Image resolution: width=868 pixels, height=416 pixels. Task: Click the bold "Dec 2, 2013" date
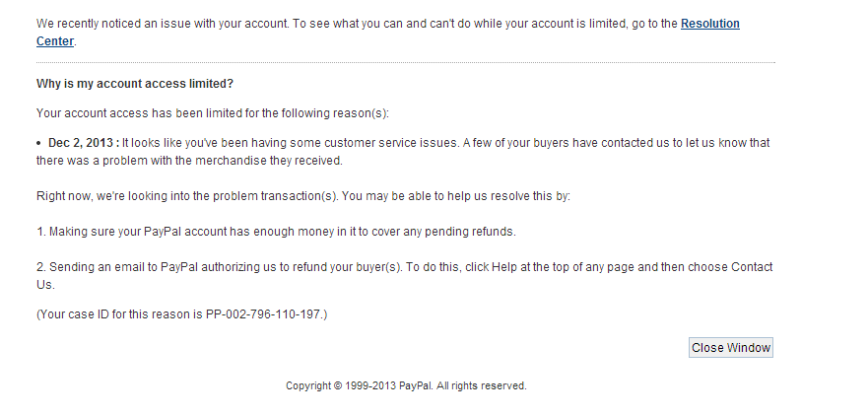tap(81, 143)
